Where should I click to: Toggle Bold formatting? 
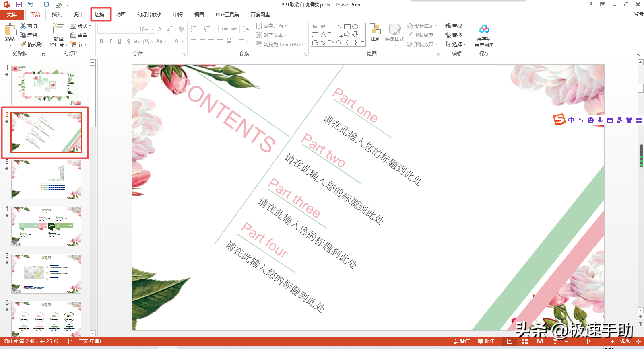coord(101,41)
